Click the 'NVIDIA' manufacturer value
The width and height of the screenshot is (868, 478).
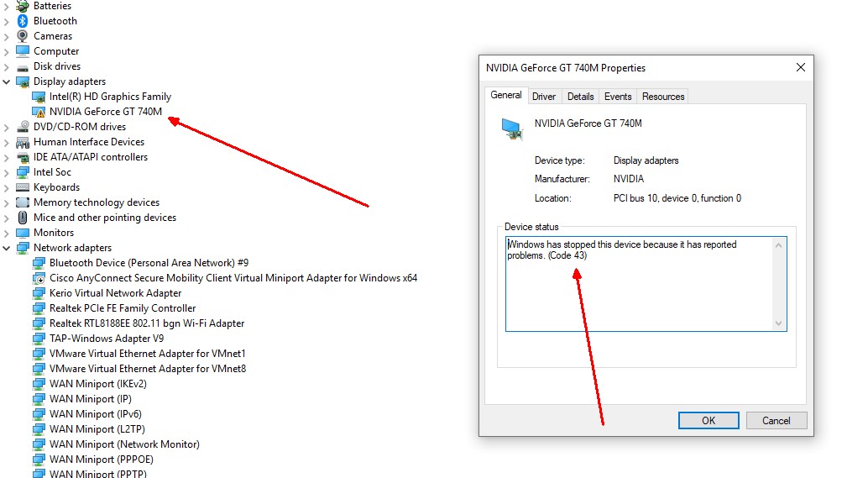pos(628,179)
